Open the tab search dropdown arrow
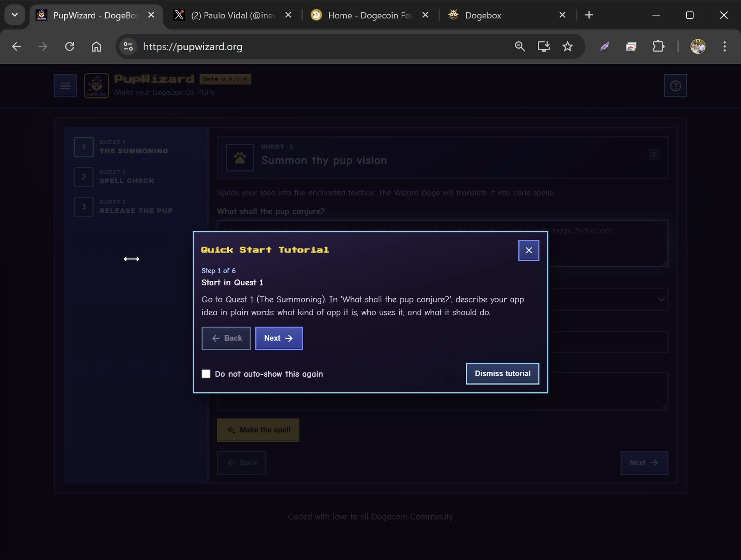The height and width of the screenshot is (560, 741). pos(15,15)
